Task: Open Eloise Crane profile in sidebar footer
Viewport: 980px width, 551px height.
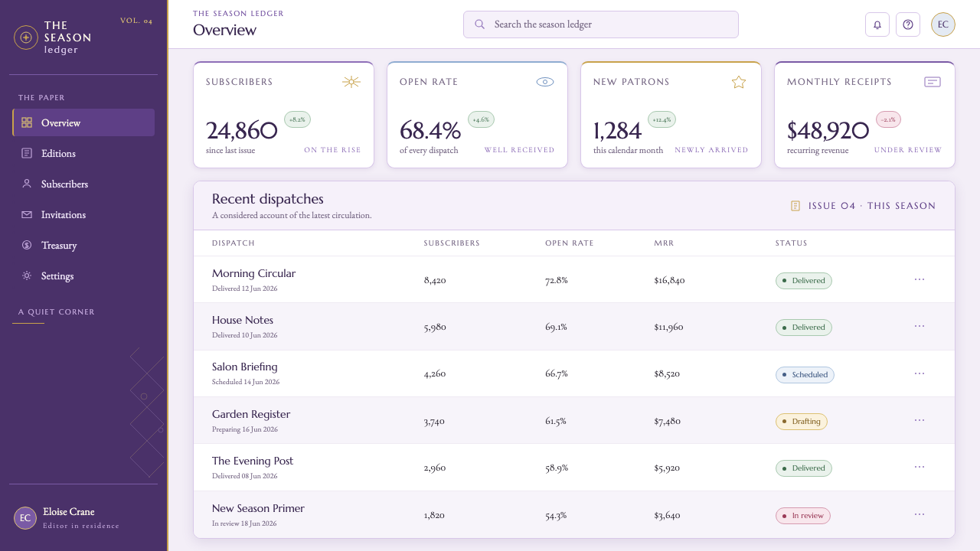Action: pyautogui.click(x=67, y=517)
